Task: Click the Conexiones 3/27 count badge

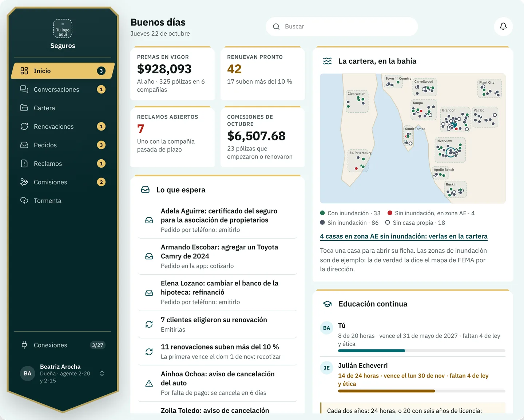Action: pyautogui.click(x=98, y=345)
